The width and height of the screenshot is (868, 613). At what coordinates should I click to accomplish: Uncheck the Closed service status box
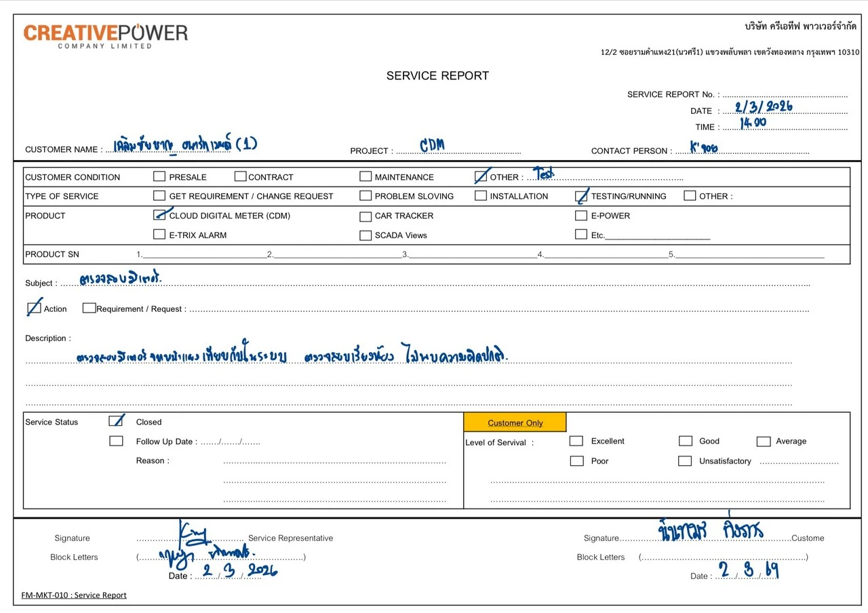click(116, 421)
